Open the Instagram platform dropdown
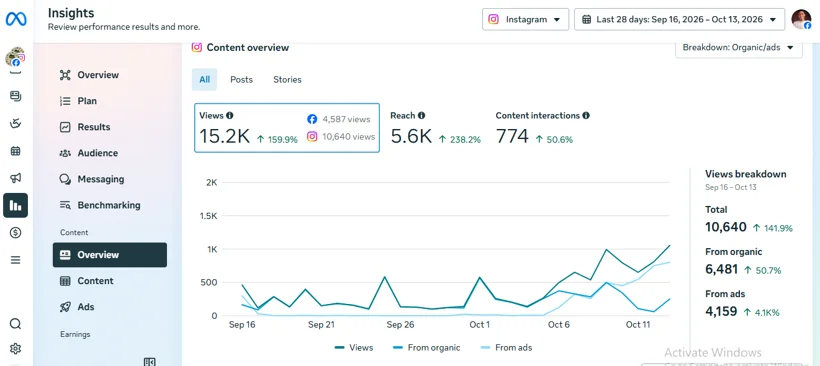 [525, 19]
